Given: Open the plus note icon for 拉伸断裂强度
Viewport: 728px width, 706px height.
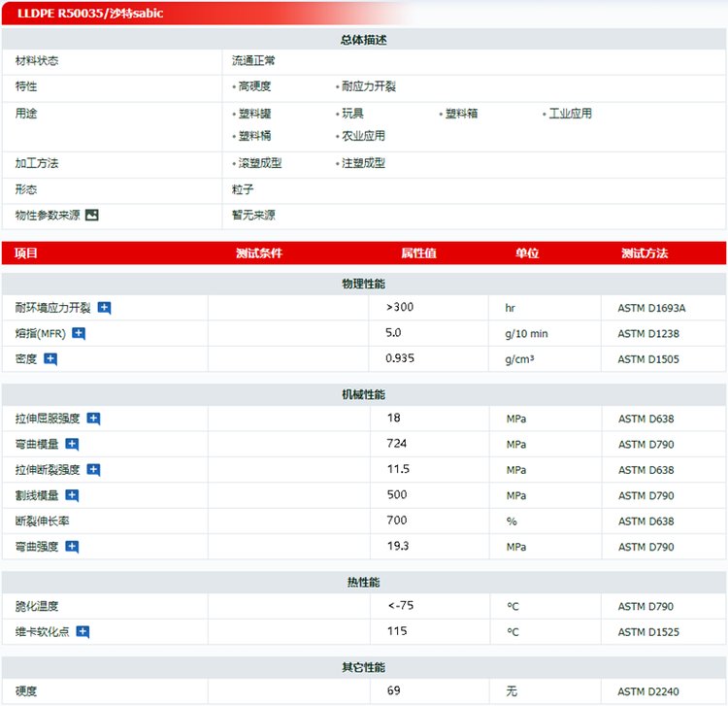Looking at the screenshot, I should point(93,470).
